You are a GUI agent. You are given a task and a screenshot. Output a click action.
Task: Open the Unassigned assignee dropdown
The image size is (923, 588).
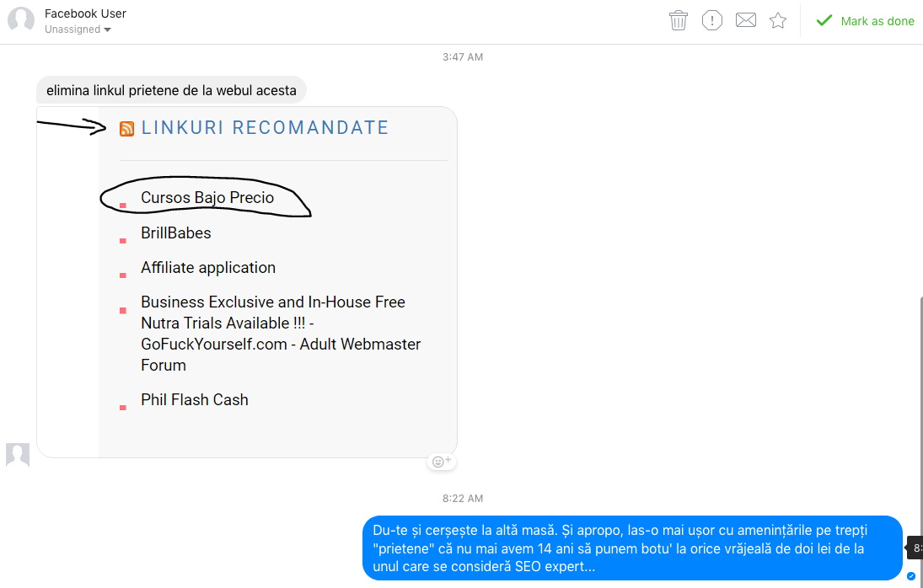click(x=78, y=29)
